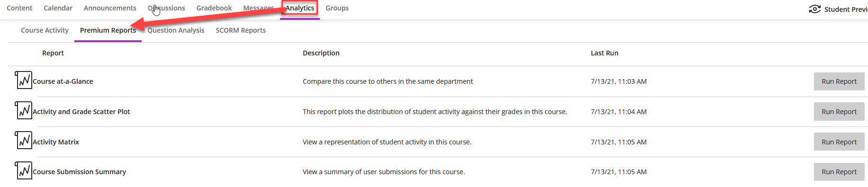Click the Activity Matrix report icon

pyautogui.click(x=24, y=141)
